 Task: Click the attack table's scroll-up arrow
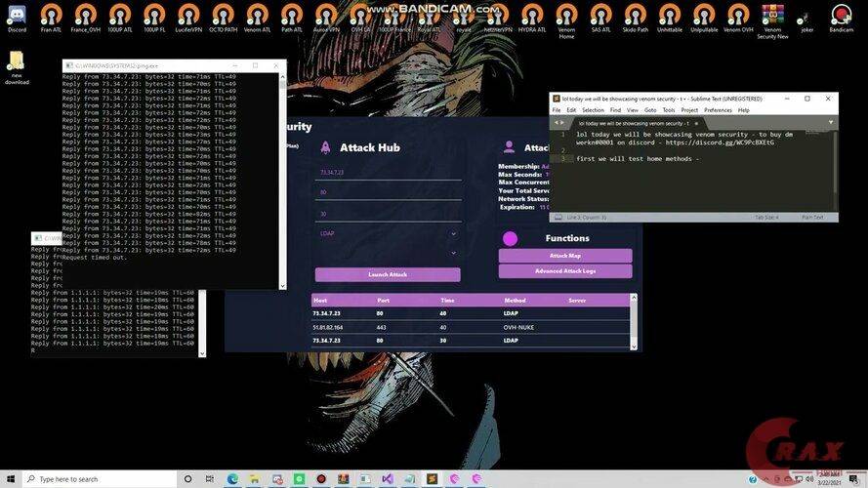pyautogui.click(x=634, y=298)
